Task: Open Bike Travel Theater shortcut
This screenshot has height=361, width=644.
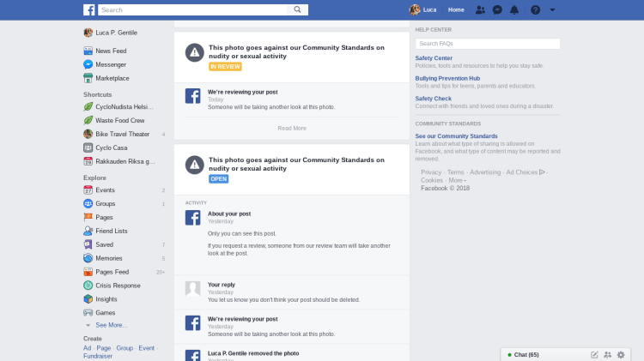Action: coord(123,134)
